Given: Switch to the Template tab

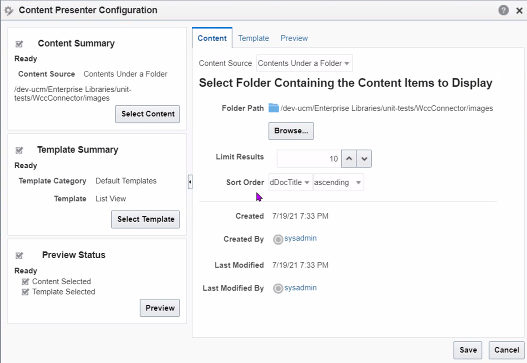Looking at the screenshot, I should coord(253,38).
